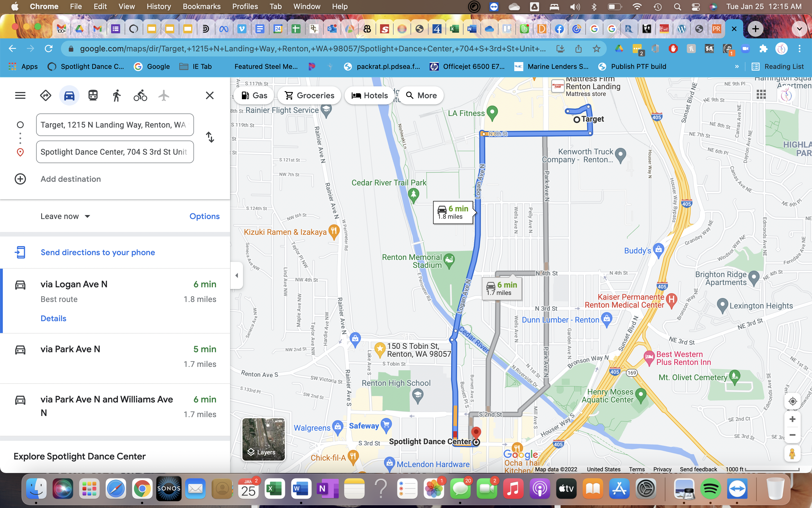
Task: Open Spotlight search in menu bar
Action: (678, 6)
